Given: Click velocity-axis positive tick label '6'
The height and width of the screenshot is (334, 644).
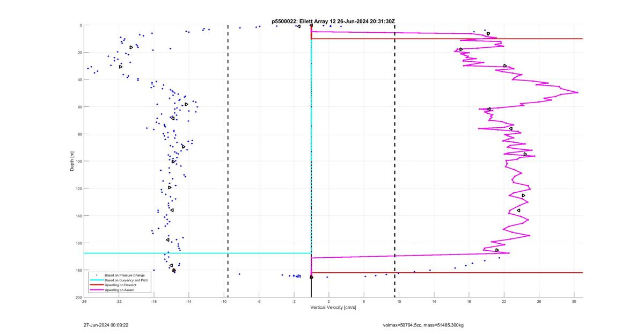Looking at the screenshot, I should point(364,302).
